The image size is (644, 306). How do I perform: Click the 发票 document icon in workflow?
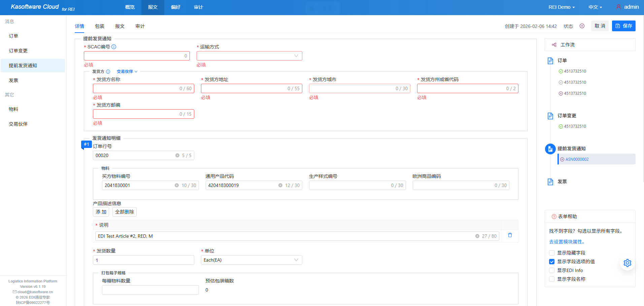(550, 182)
